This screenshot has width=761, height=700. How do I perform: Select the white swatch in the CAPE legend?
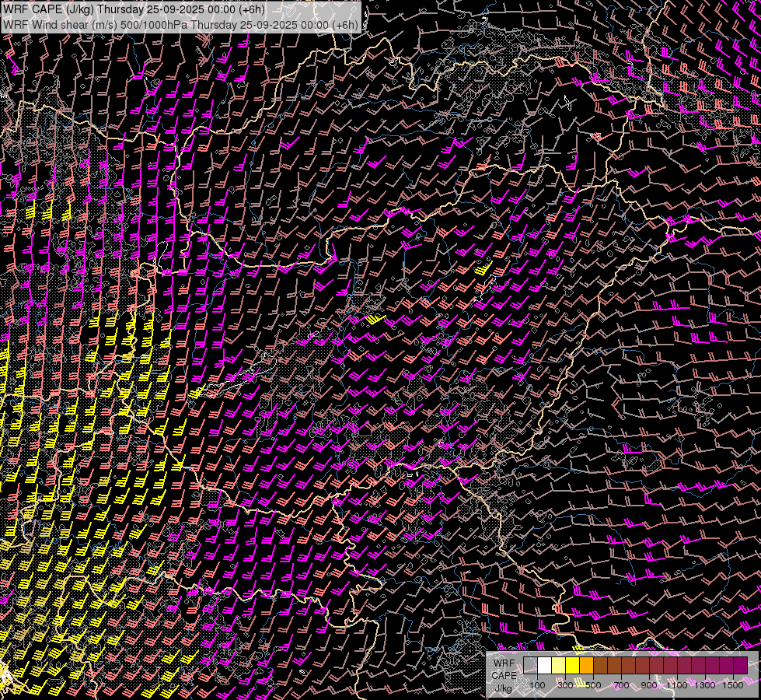point(545,666)
